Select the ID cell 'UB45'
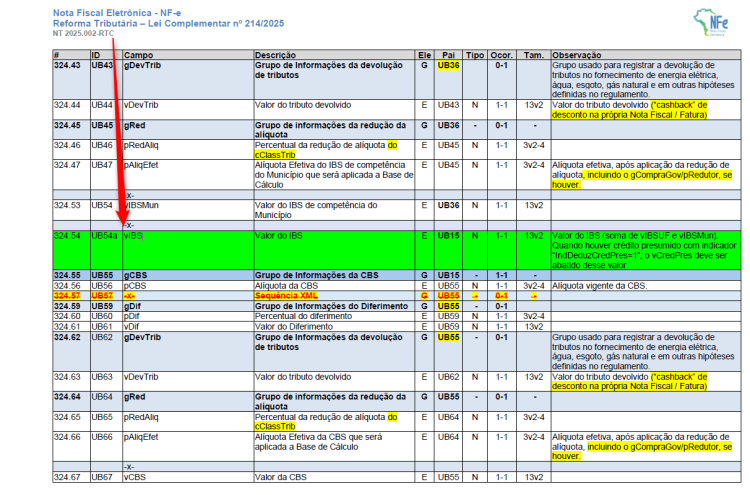This screenshot has height=495, width=750. point(102,125)
